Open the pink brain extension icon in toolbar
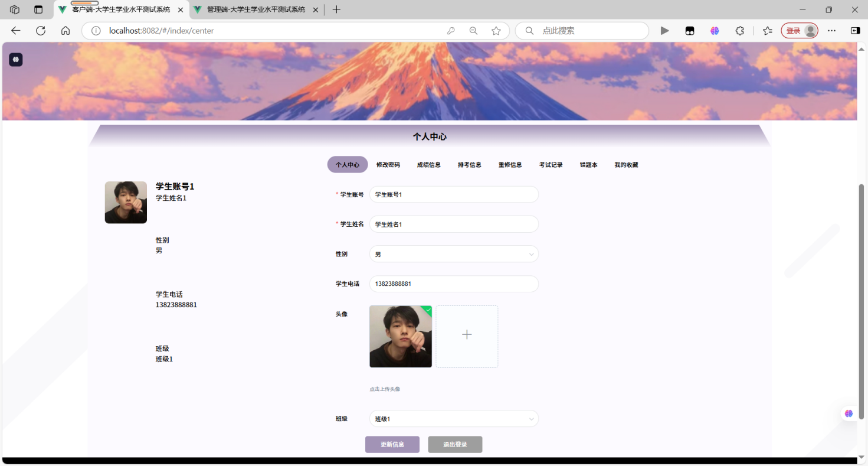The width and height of the screenshot is (868, 466). (x=715, y=31)
